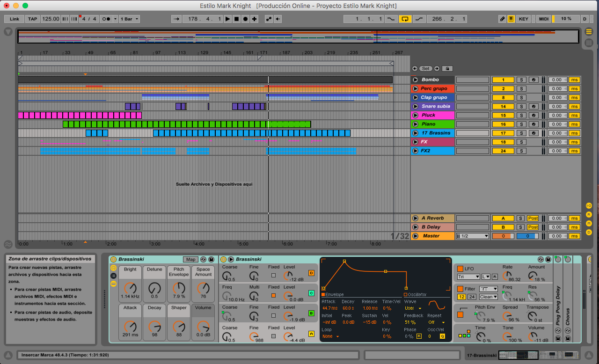
Task: Adjust the Master orange volume slider
Action: pyautogui.click(x=503, y=236)
